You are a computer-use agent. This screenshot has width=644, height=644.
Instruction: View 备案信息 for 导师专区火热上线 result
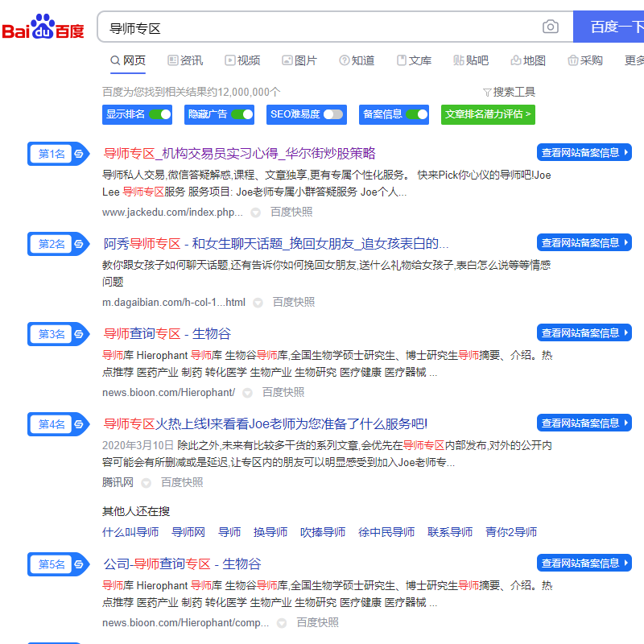(x=584, y=423)
